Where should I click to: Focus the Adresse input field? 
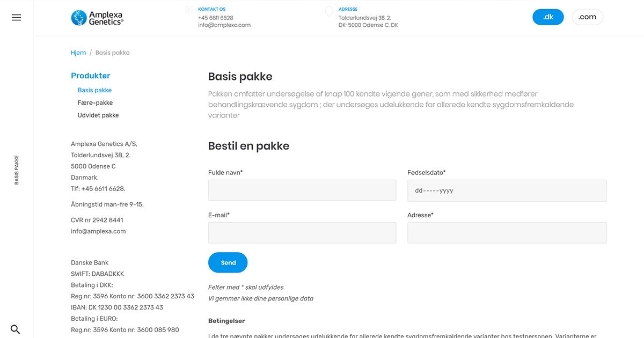pyautogui.click(x=507, y=233)
